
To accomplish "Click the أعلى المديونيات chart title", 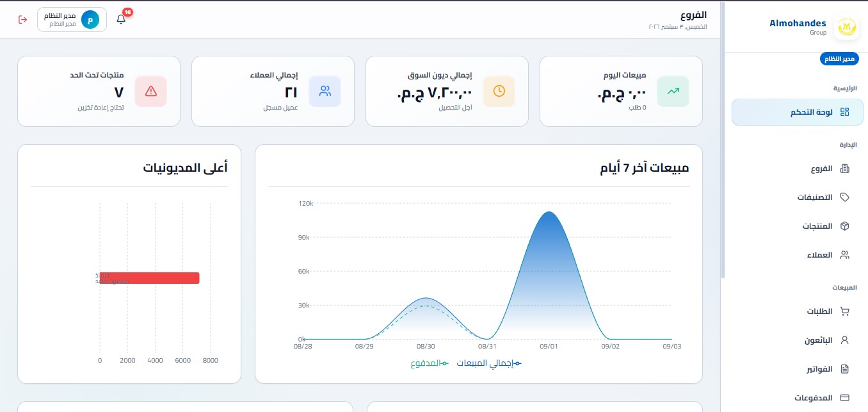I will coord(186,168).
